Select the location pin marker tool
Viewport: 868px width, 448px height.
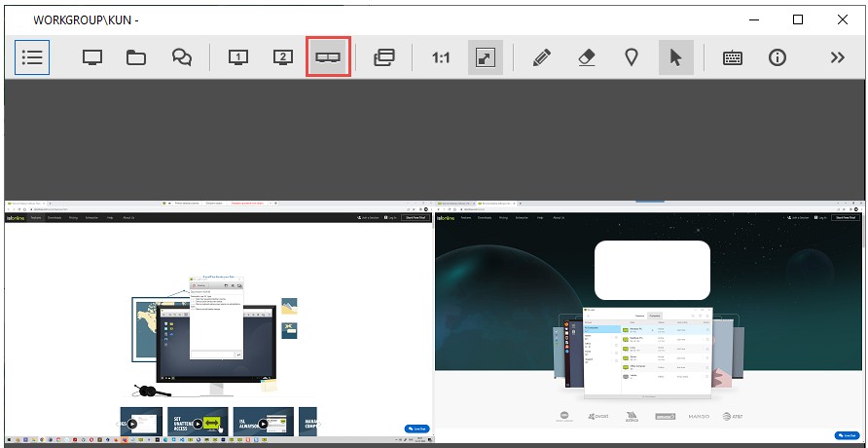[632, 57]
